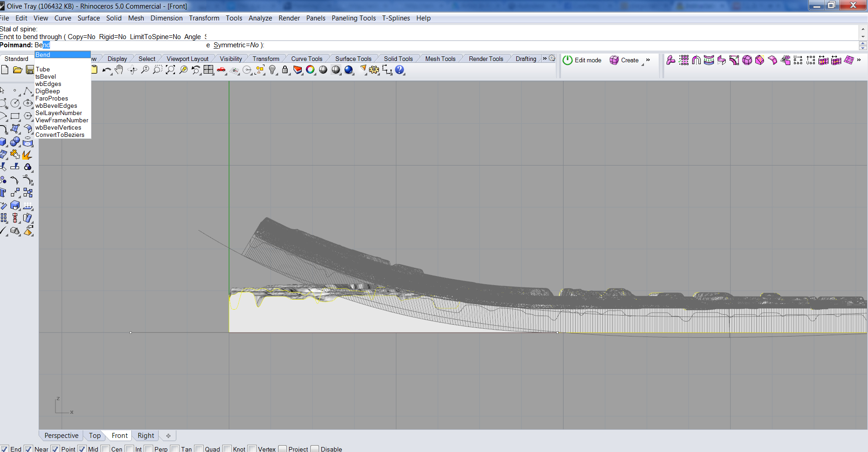
Task: Select the Circle tool in left toolbar
Action: pos(15,104)
